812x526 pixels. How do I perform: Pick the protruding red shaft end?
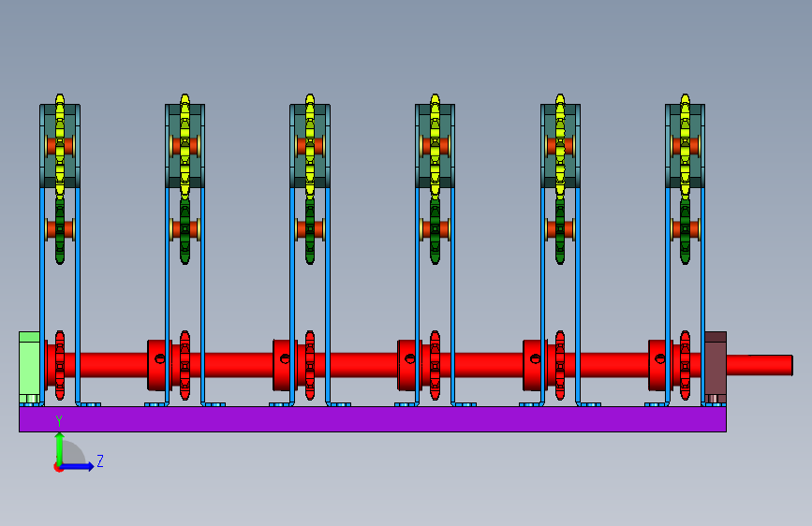(x=760, y=365)
